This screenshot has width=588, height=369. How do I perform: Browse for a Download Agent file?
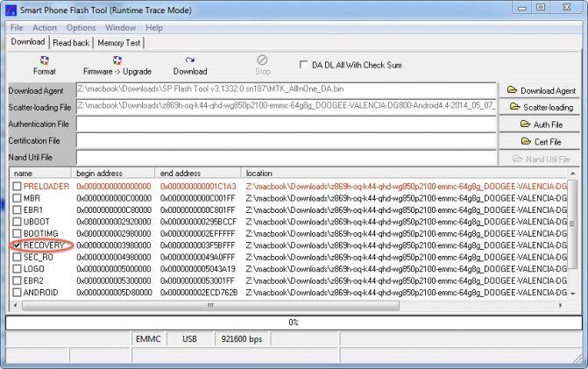(x=541, y=90)
